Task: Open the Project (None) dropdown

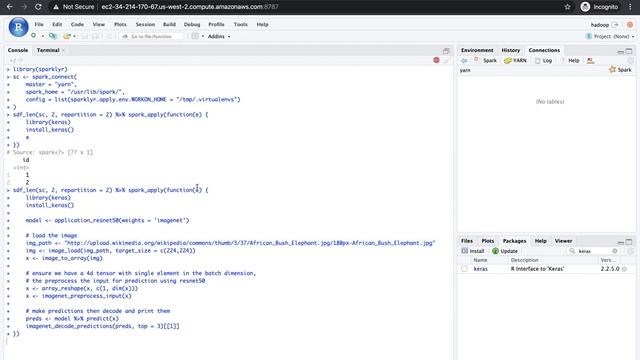Action: 610,36
